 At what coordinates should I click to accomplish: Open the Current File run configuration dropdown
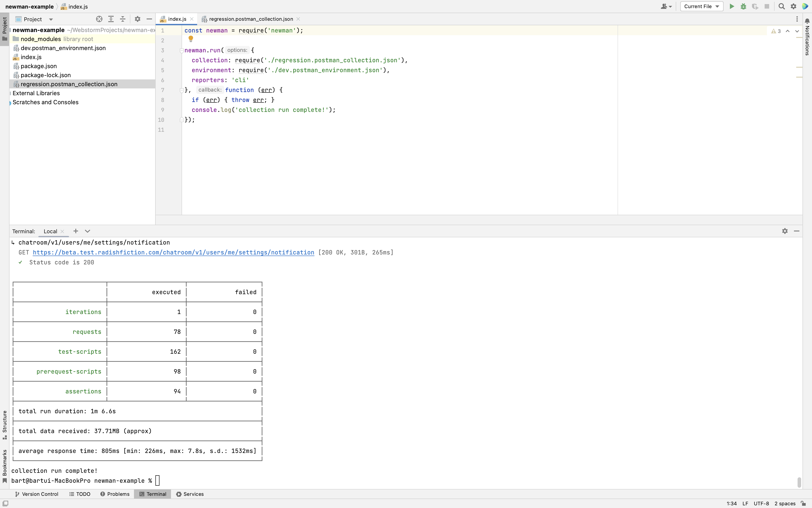(701, 6)
